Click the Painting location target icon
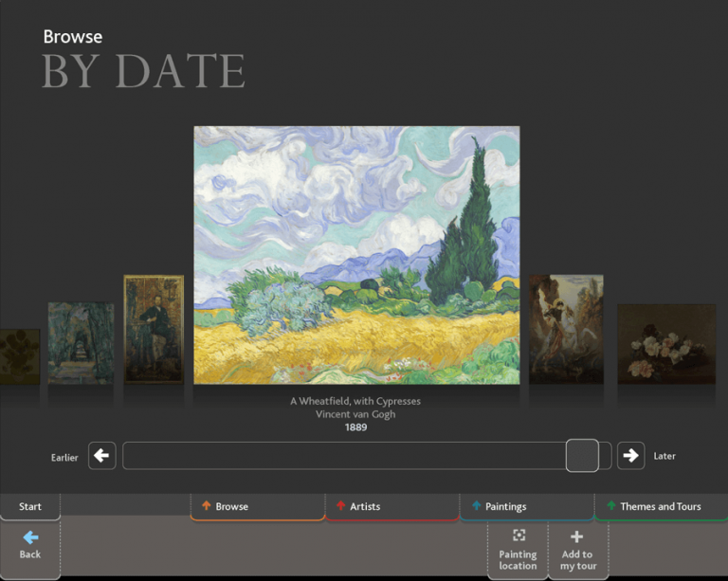Screen dimensions: 728x581 click(519, 536)
